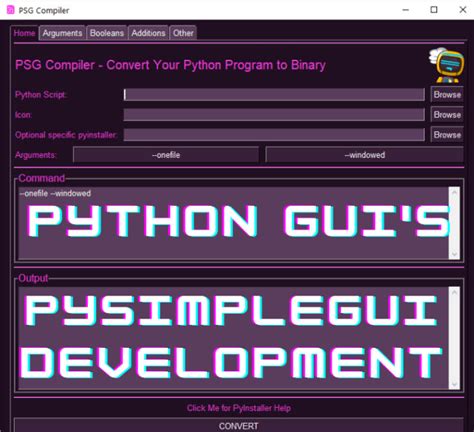Switch to the Home tab

[x=24, y=33]
